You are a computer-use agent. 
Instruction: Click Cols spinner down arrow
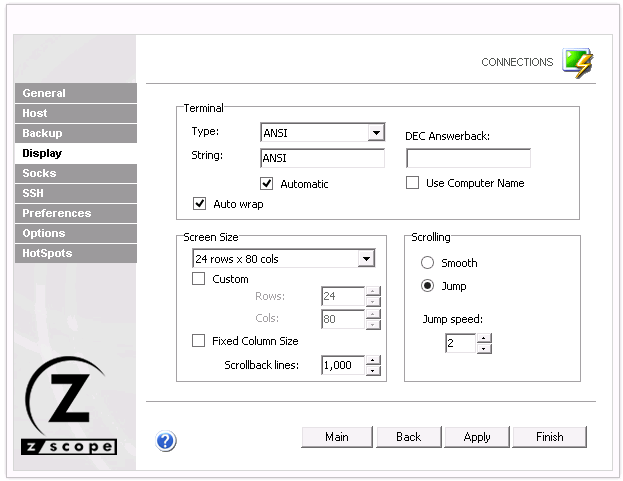[x=373, y=325]
